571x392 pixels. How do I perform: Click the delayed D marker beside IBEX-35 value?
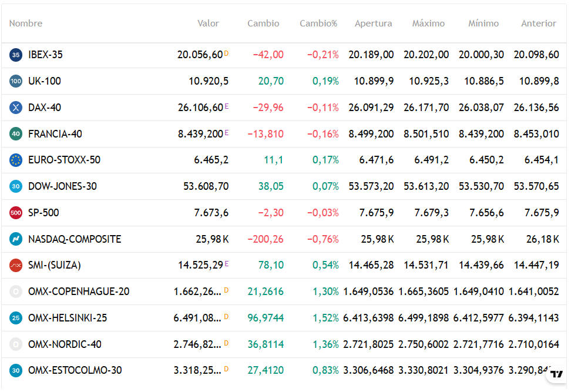[226, 53]
